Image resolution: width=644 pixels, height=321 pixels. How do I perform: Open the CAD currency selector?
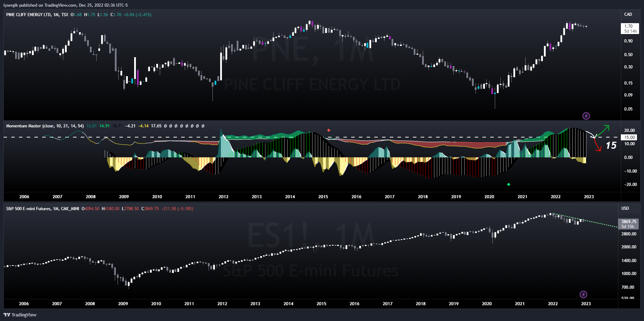pos(628,14)
